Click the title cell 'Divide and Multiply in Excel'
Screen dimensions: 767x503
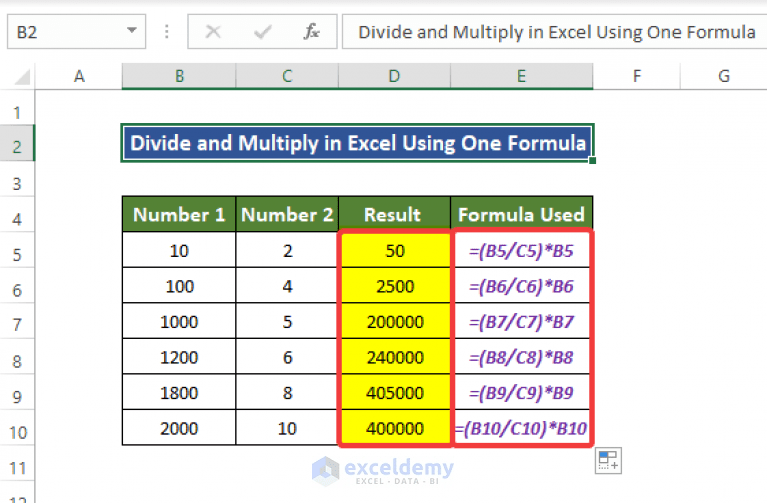358,143
